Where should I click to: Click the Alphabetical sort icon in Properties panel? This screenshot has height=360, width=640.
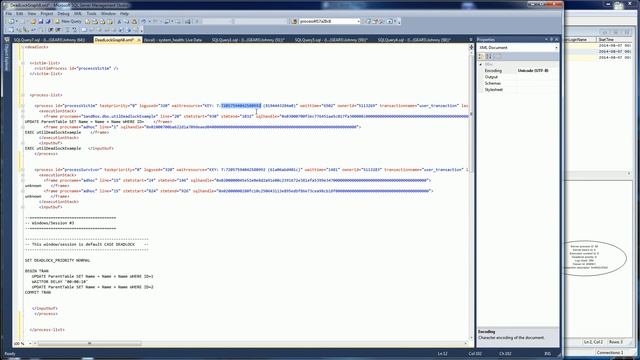click(x=489, y=56)
